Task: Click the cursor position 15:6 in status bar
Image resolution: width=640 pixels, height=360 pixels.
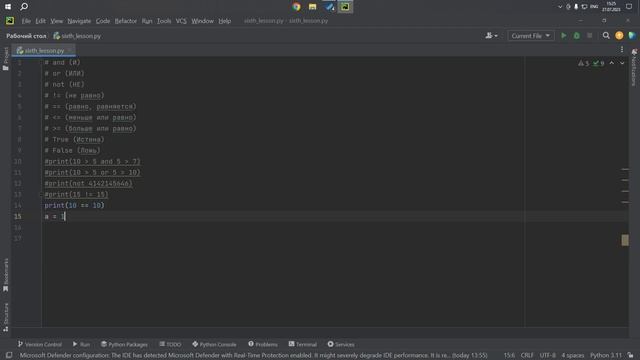Action: (x=509, y=356)
